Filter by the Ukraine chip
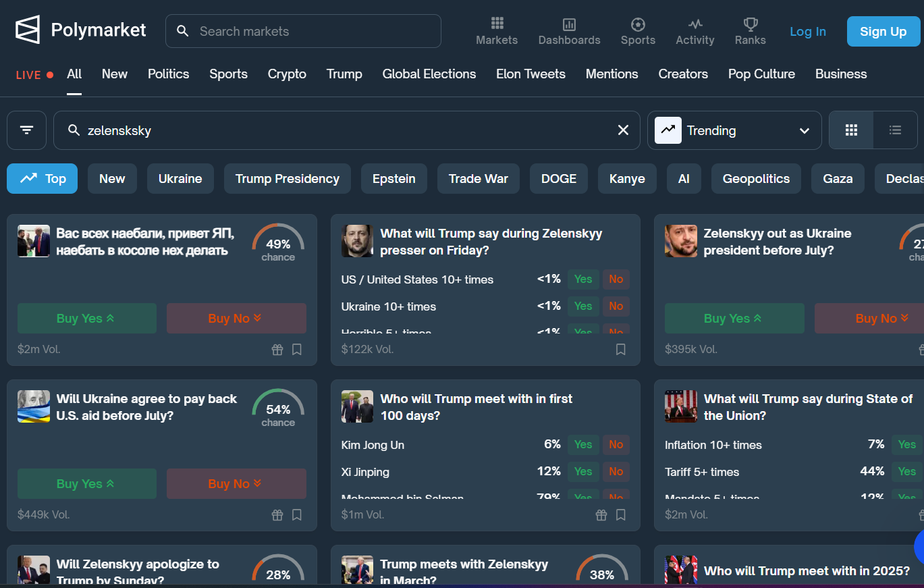The width and height of the screenshot is (924, 588). [x=180, y=179]
